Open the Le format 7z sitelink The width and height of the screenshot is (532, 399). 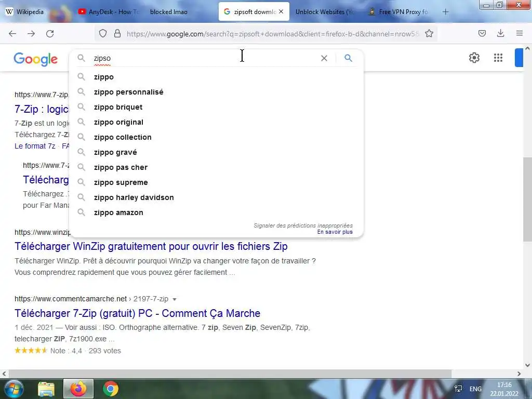[35, 146]
